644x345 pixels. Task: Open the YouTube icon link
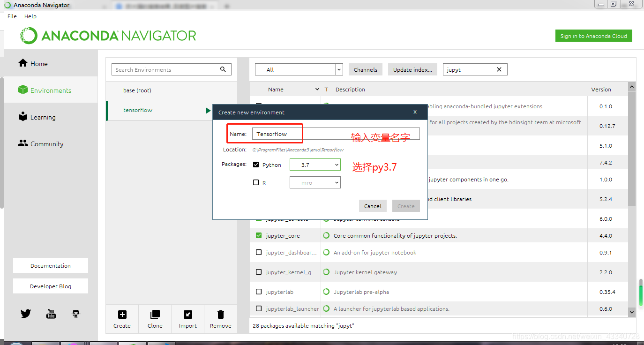[51, 314]
